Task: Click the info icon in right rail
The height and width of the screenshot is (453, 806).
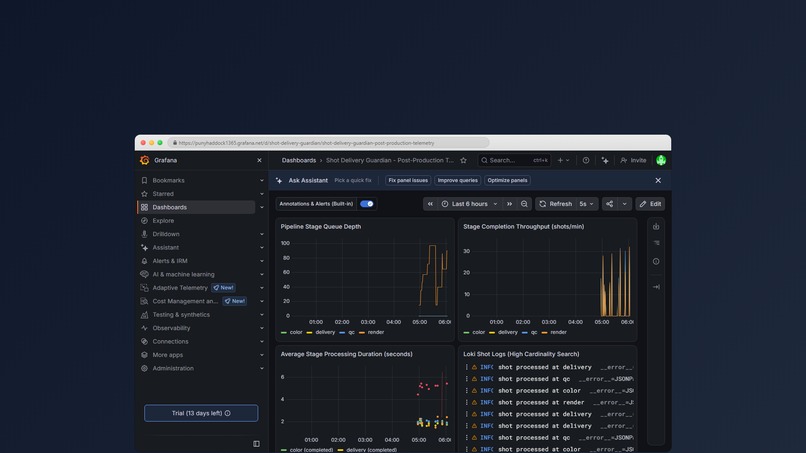Action: (656, 261)
